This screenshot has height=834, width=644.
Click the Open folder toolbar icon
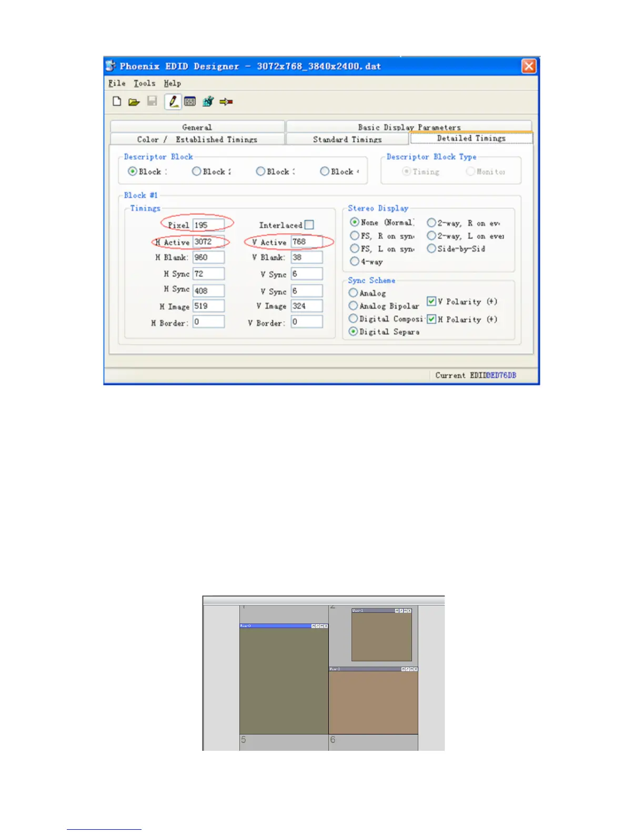point(134,102)
